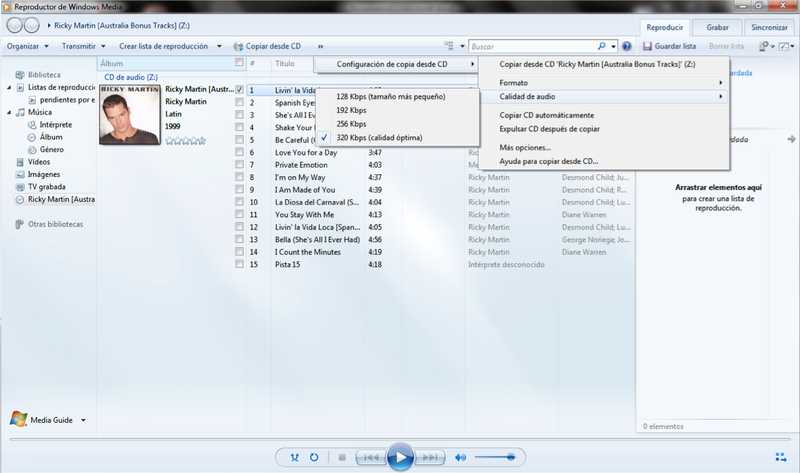The image size is (800, 473).
Task: Toggle select-all checkbox in Álbum header
Action: [239, 62]
